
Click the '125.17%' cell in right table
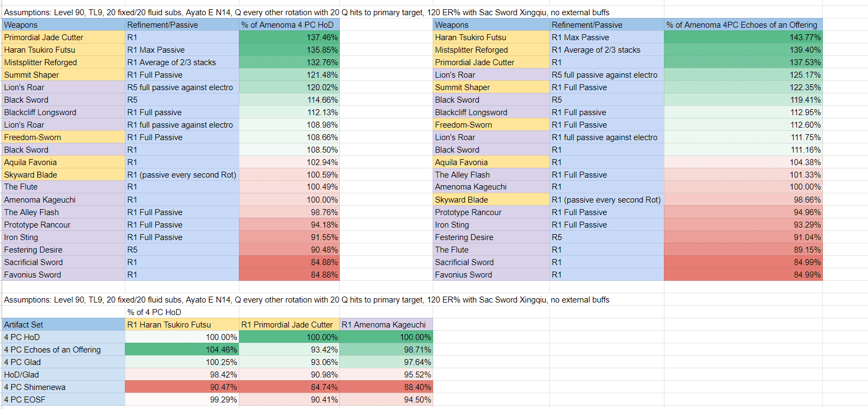(742, 75)
